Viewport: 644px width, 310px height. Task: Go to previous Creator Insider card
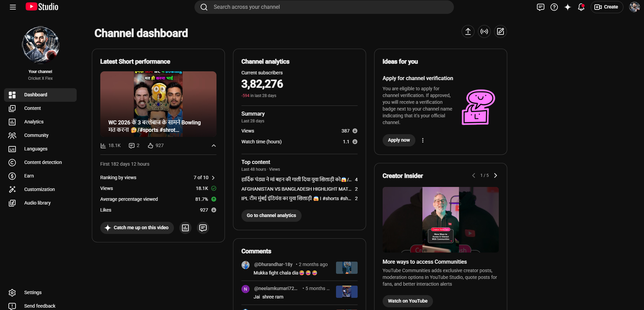coord(473,175)
